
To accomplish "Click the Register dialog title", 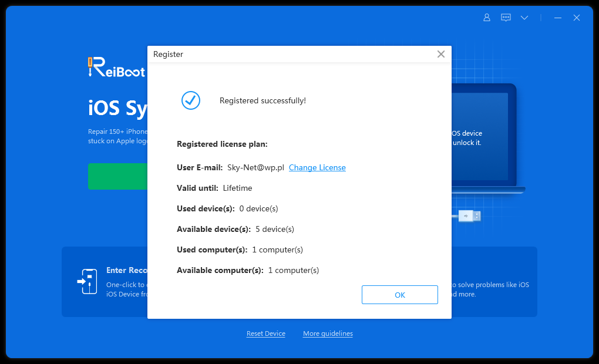I will pos(168,54).
